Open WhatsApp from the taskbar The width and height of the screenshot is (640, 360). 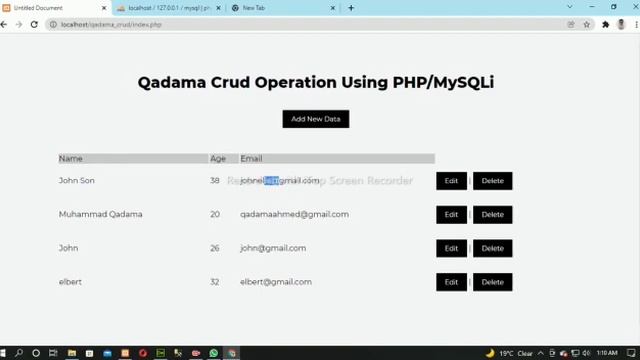(x=213, y=353)
